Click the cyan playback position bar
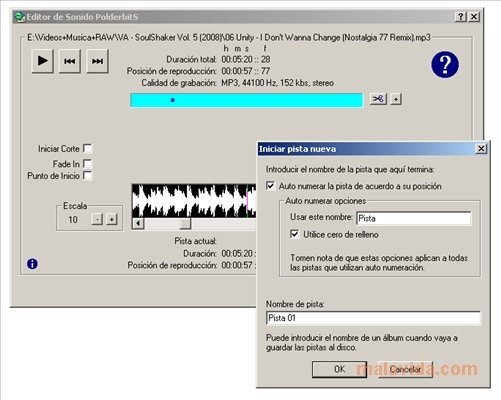This screenshot has width=501, height=400. point(247,100)
